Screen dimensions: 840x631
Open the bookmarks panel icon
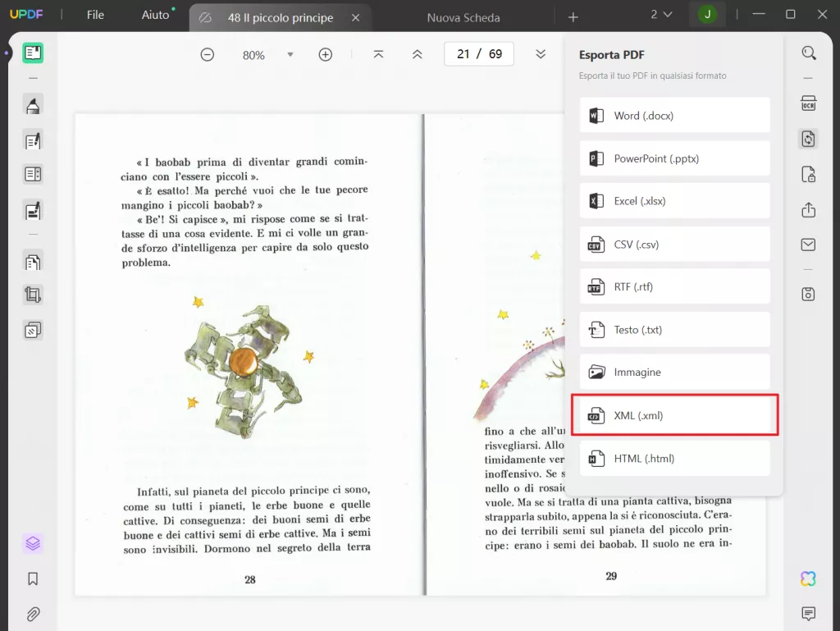tap(33, 578)
